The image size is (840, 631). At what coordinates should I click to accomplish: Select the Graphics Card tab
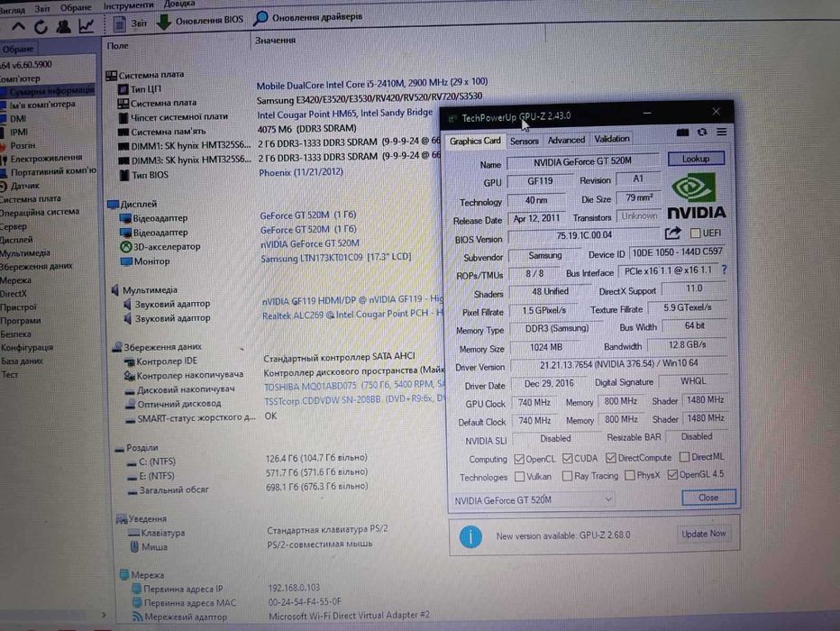click(475, 141)
